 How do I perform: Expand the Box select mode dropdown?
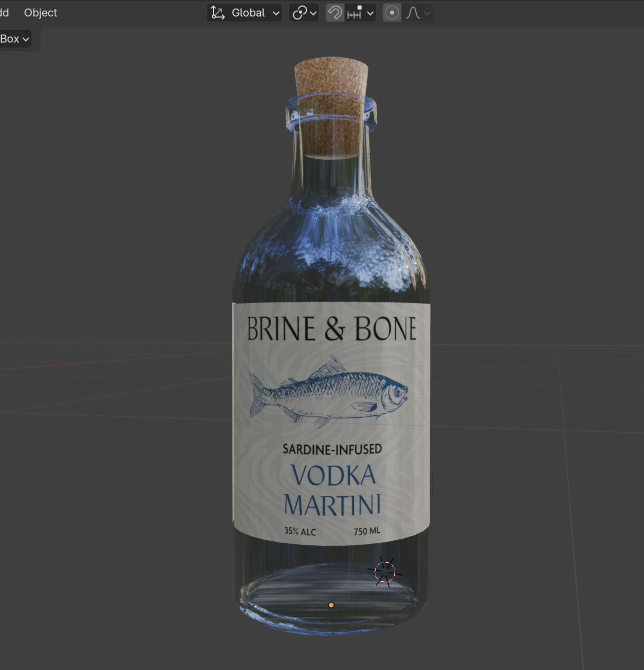coord(15,39)
